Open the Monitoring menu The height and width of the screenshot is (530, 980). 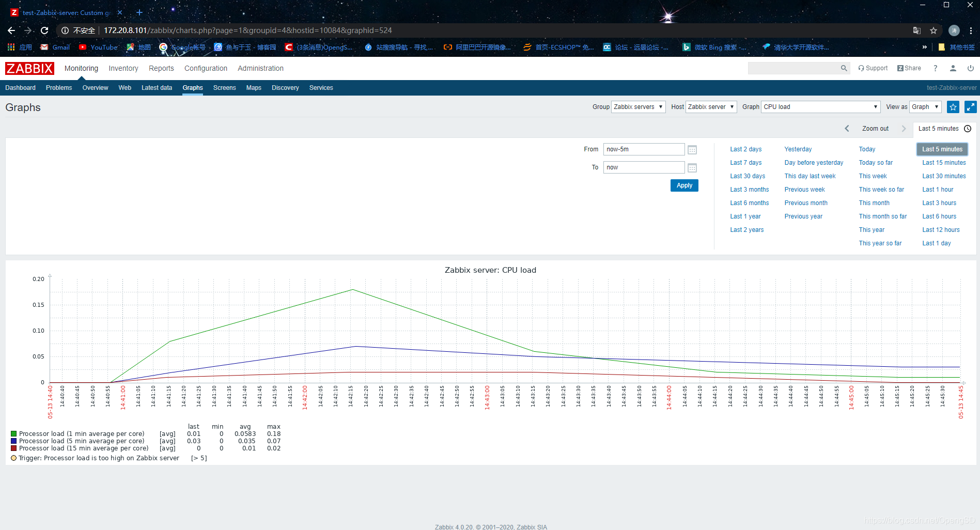pos(81,68)
